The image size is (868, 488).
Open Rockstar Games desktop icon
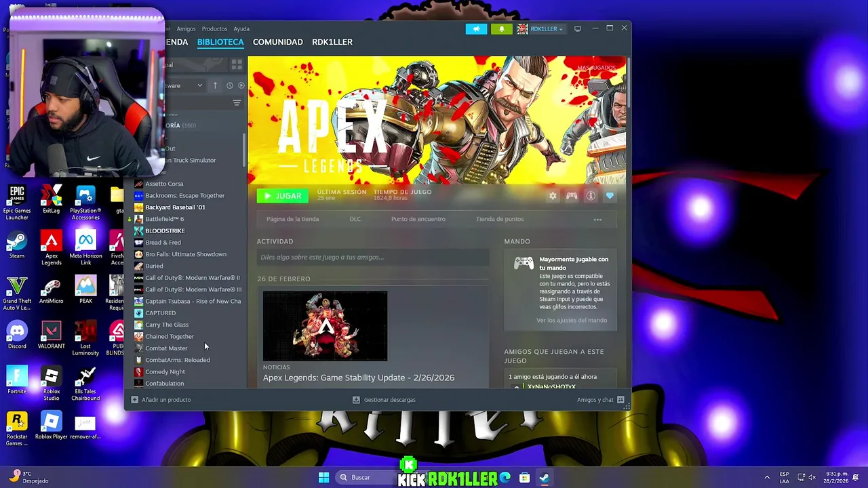(x=17, y=429)
